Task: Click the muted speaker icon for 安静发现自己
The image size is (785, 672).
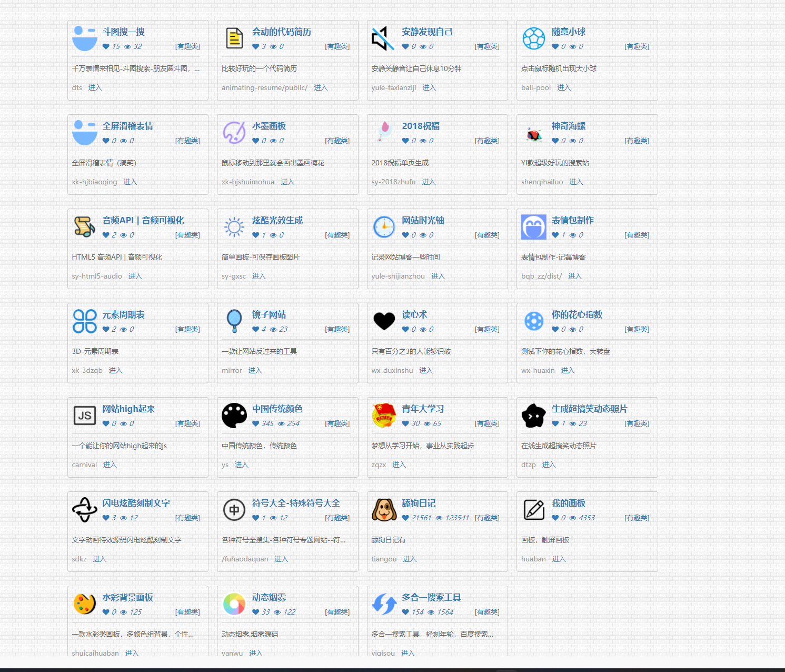Action: (384, 38)
